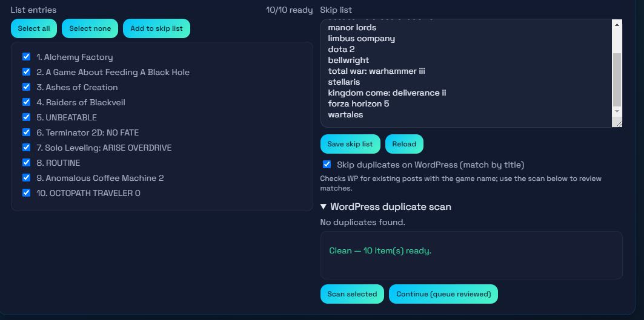
Task: Click the skip list textarea resize handle
Action: click(x=618, y=123)
